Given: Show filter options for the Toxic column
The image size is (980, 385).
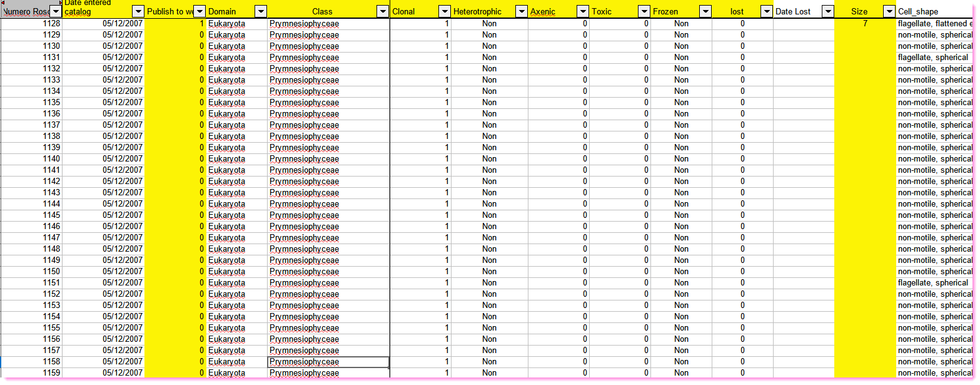Looking at the screenshot, I should click(644, 12).
